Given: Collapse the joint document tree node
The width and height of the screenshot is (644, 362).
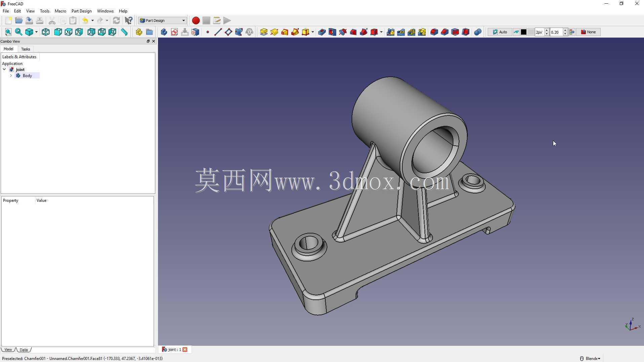Looking at the screenshot, I should 4,70.
